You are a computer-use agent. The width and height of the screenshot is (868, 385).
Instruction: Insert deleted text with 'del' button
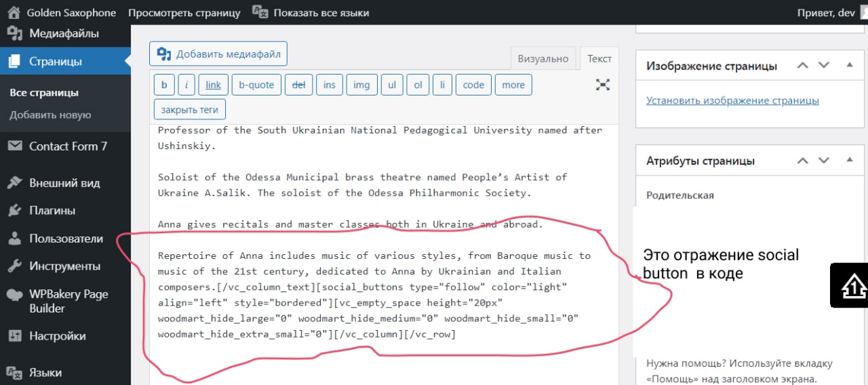tap(298, 85)
